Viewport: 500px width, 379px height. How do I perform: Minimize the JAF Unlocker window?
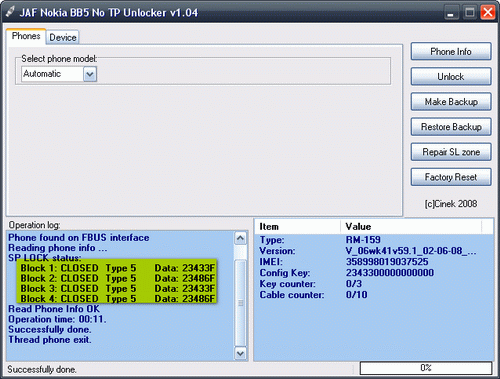point(451,13)
